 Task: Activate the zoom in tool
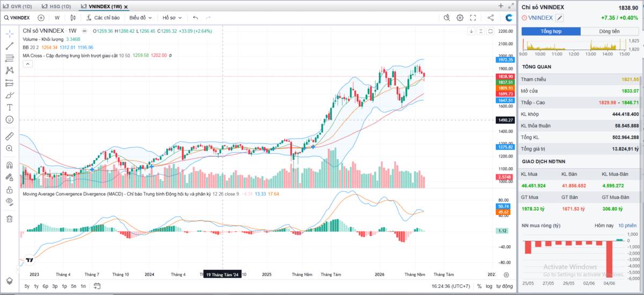(9, 148)
